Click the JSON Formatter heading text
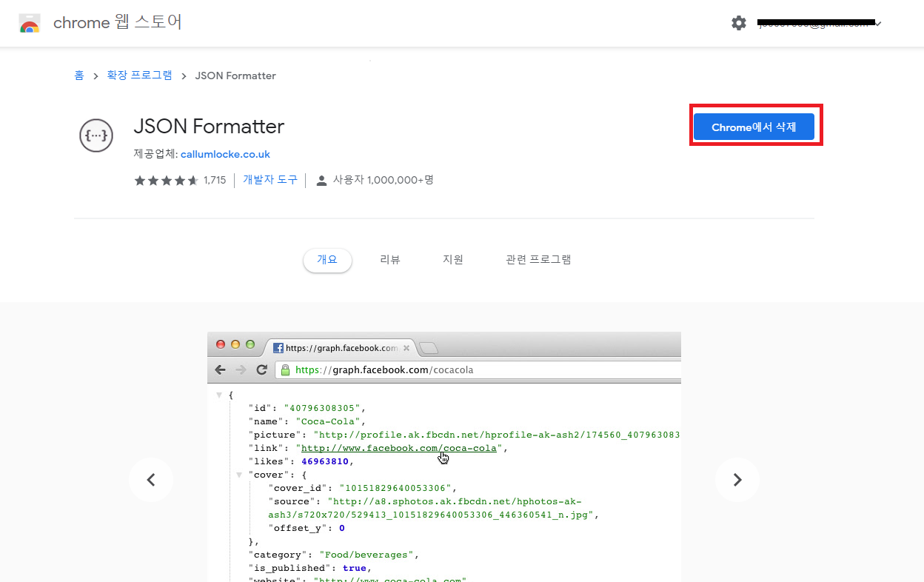The image size is (924, 582). (209, 127)
